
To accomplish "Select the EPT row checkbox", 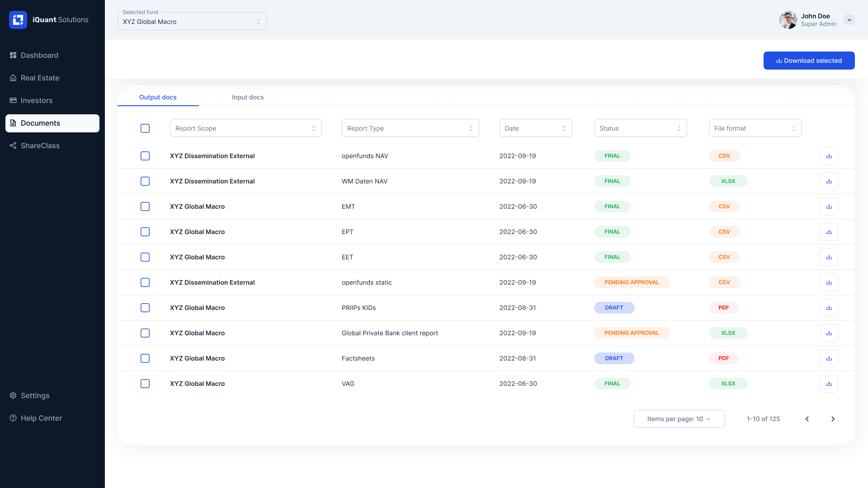I will pyautogui.click(x=145, y=232).
